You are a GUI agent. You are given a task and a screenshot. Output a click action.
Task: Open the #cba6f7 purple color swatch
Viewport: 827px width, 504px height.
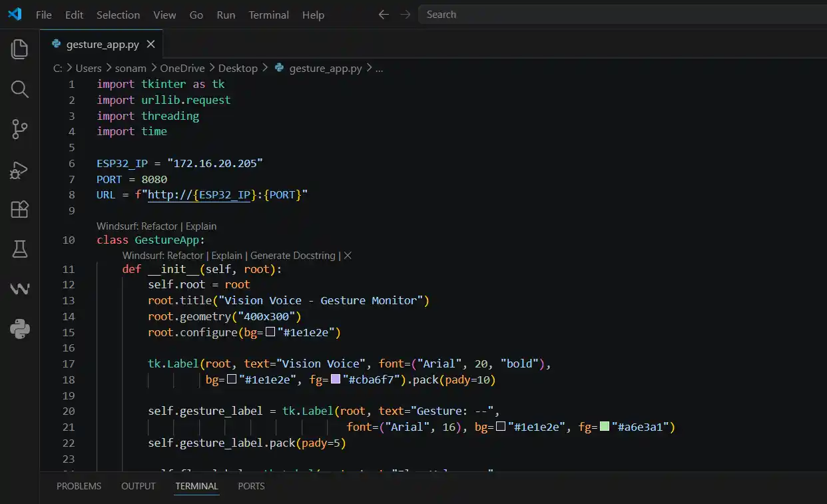click(x=336, y=379)
